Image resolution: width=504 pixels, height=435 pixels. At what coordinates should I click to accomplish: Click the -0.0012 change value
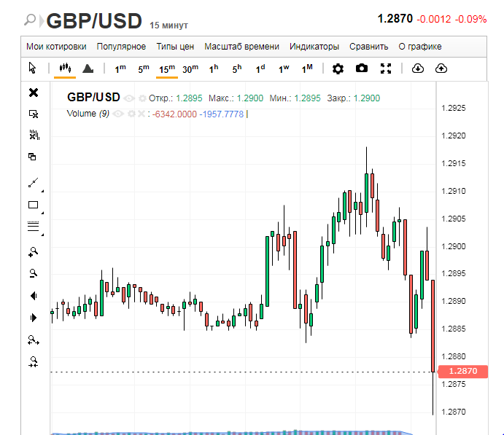tap(434, 19)
